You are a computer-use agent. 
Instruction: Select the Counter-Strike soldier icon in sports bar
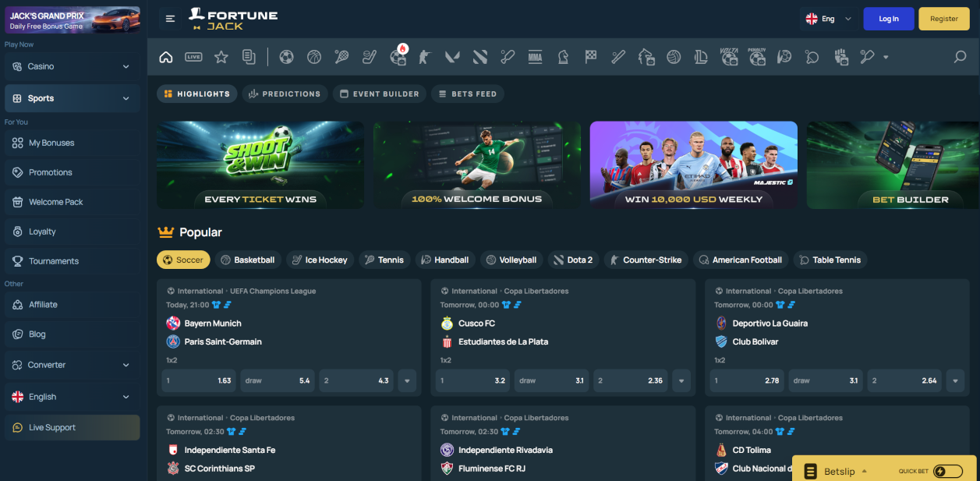tap(424, 57)
